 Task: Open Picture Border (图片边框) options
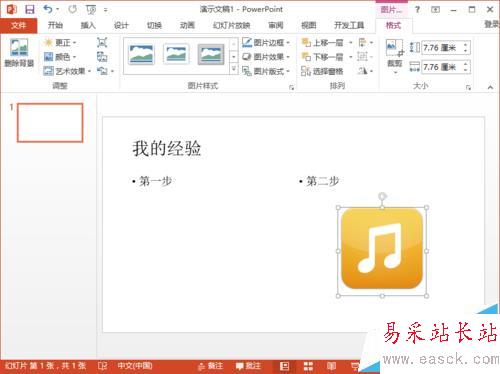[266, 43]
